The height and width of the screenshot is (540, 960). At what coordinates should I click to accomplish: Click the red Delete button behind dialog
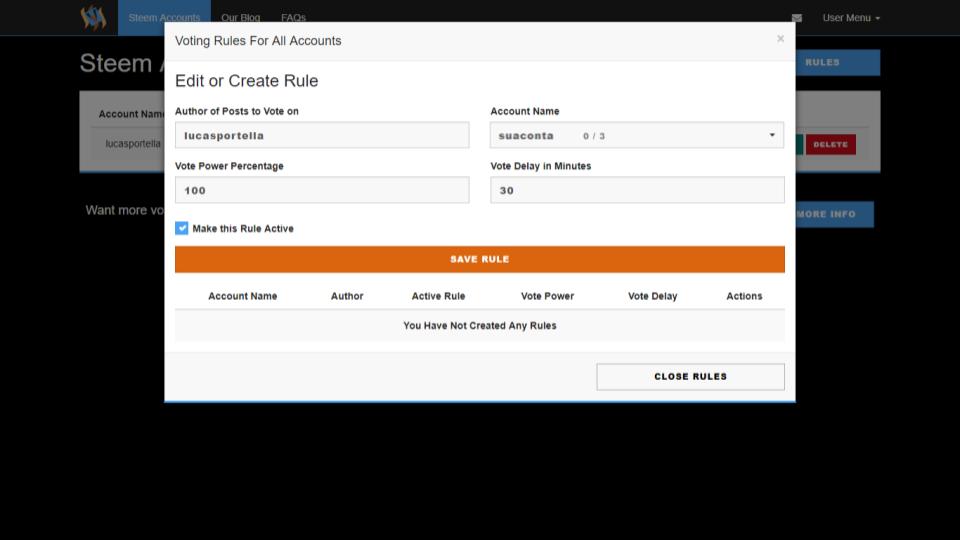click(831, 144)
